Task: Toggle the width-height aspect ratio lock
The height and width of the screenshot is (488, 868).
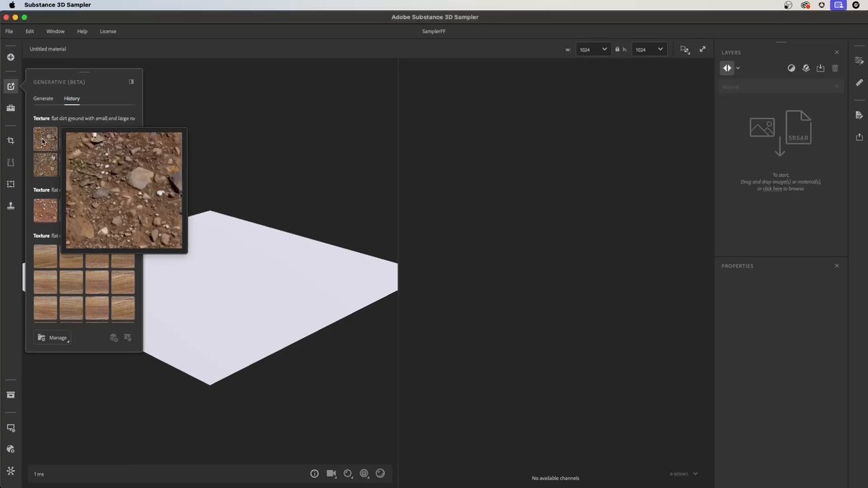Action: point(617,49)
